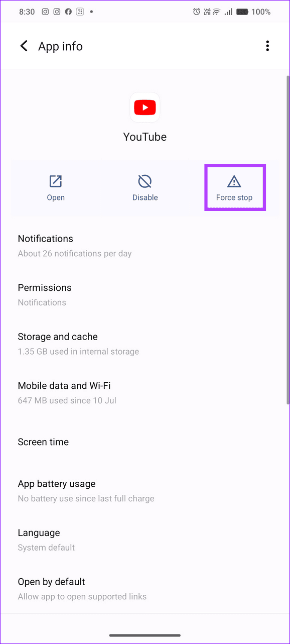Tap the back arrow to leave App info
This screenshot has height=644, width=290.
point(24,46)
